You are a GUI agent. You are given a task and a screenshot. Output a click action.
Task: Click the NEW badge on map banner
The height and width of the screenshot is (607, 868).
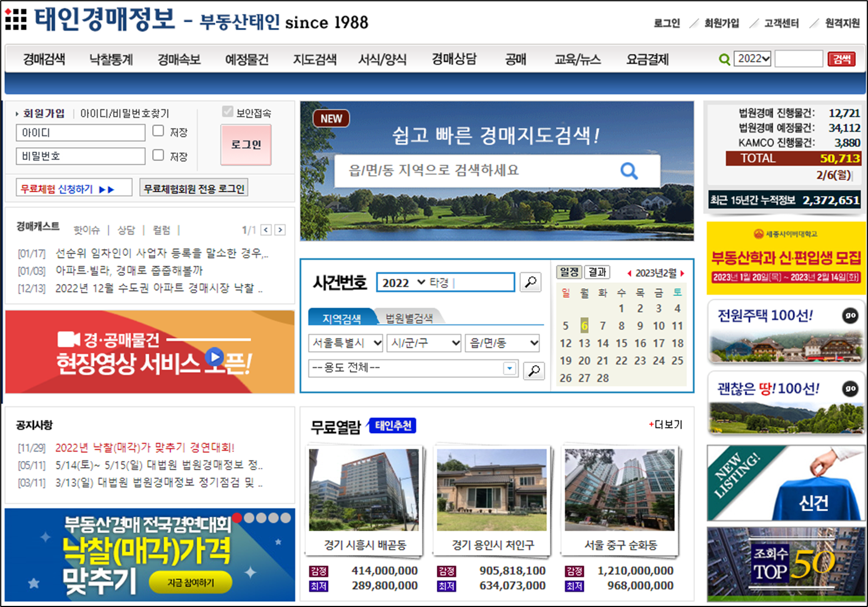click(x=331, y=118)
